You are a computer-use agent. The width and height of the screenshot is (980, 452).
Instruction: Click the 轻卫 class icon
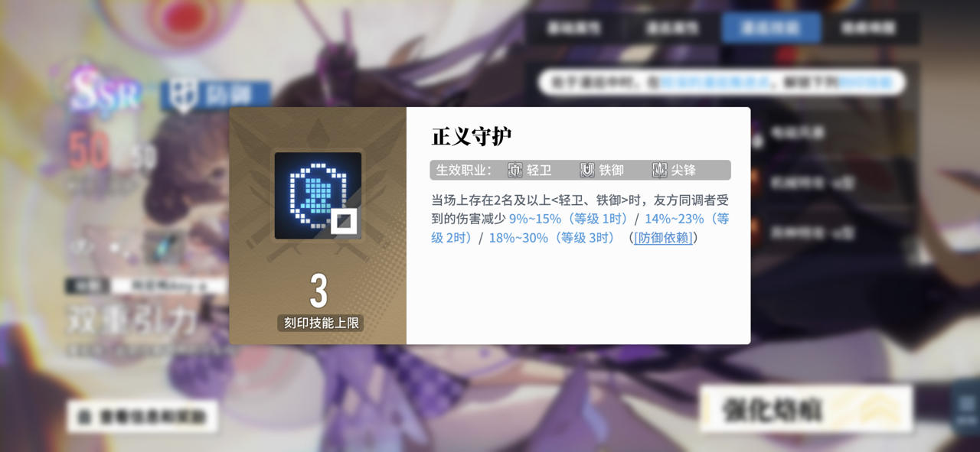tap(515, 170)
